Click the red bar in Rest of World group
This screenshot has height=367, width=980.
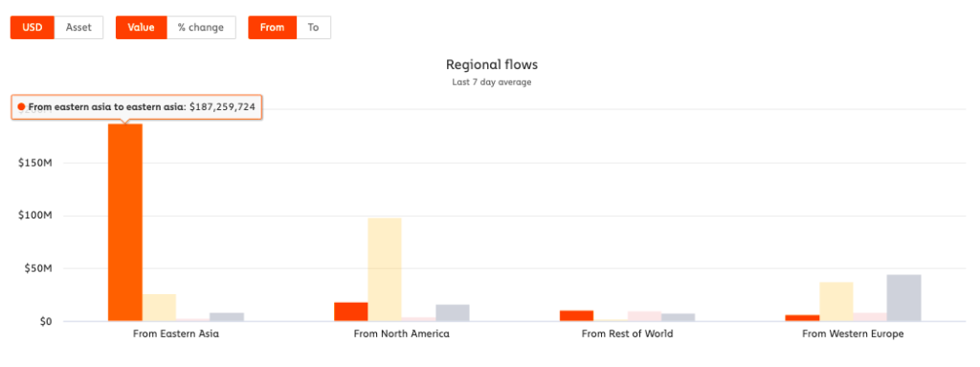click(x=576, y=315)
